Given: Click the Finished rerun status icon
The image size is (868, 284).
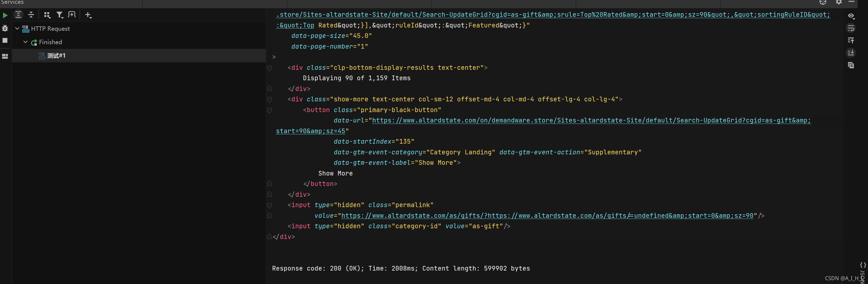Looking at the screenshot, I should [x=34, y=42].
